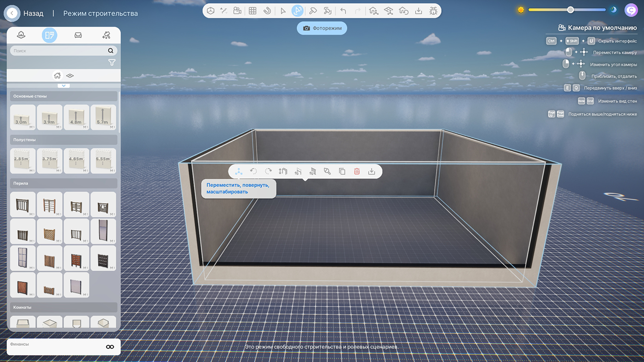Click the Поиск search field
This screenshot has width=644, height=362.
pyautogui.click(x=64, y=51)
